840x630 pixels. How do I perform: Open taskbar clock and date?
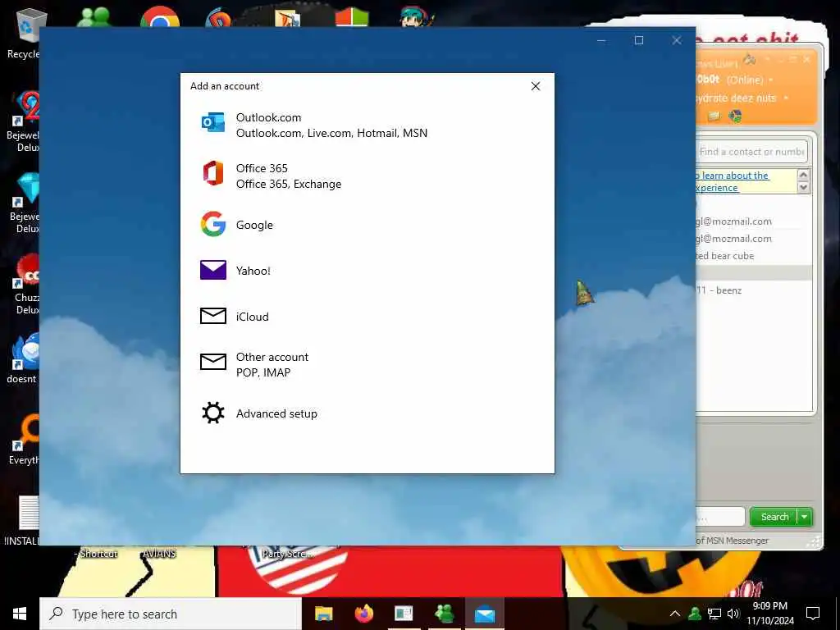[x=770, y=614]
